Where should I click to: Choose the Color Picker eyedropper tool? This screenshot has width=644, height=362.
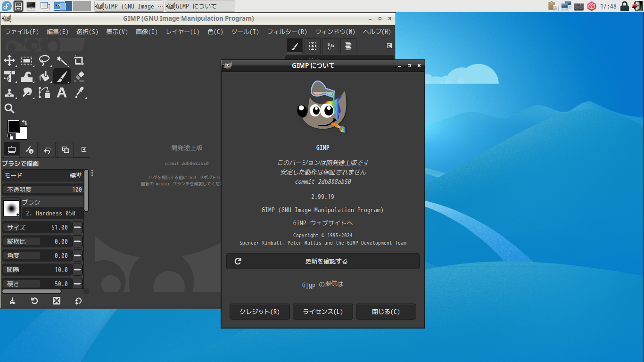pyautogui.click(x=79, y=92)
